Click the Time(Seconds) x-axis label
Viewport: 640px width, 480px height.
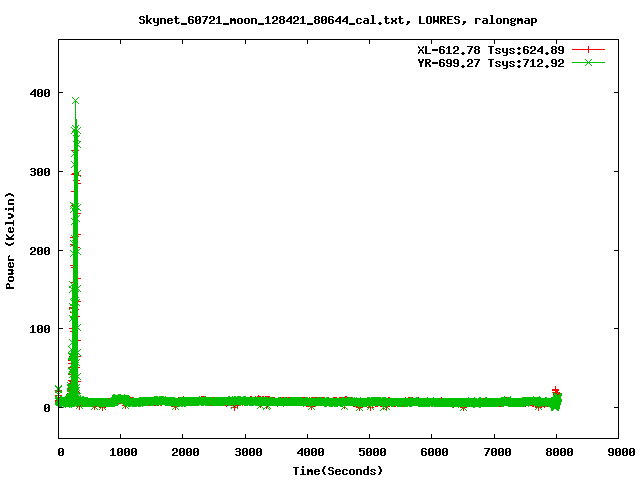tap(338, 471)
